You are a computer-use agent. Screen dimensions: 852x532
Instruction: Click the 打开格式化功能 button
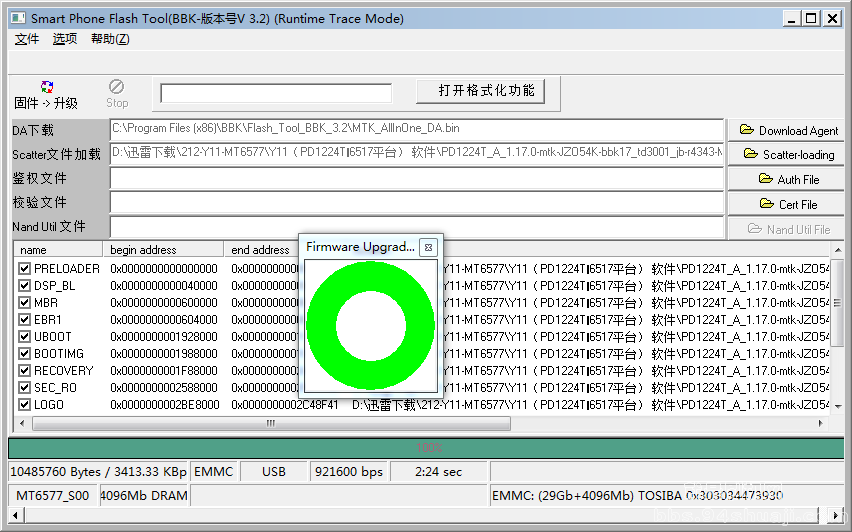click(x=487, y=91)
